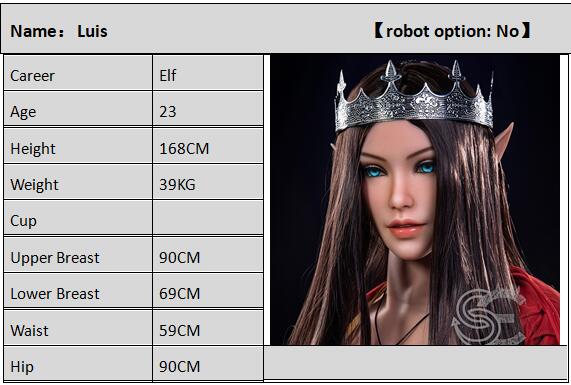
Task: Select the Height label cell
Action: 78,146
